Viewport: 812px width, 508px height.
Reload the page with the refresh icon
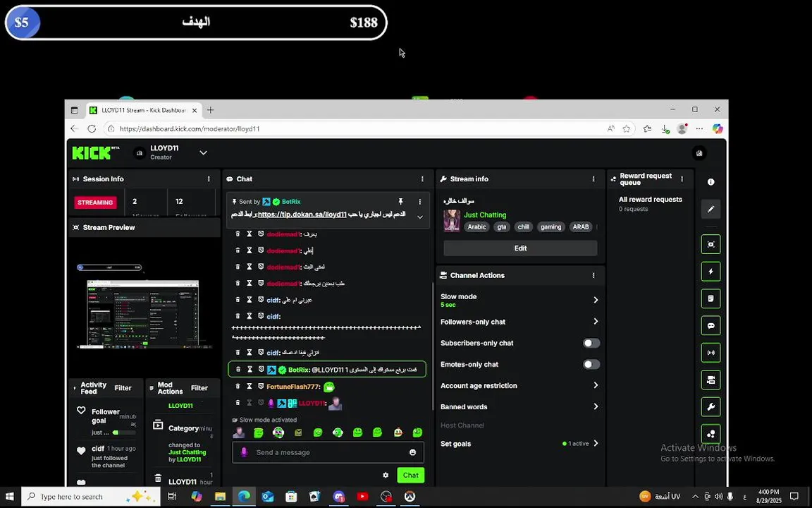click(x=92, y=128)
